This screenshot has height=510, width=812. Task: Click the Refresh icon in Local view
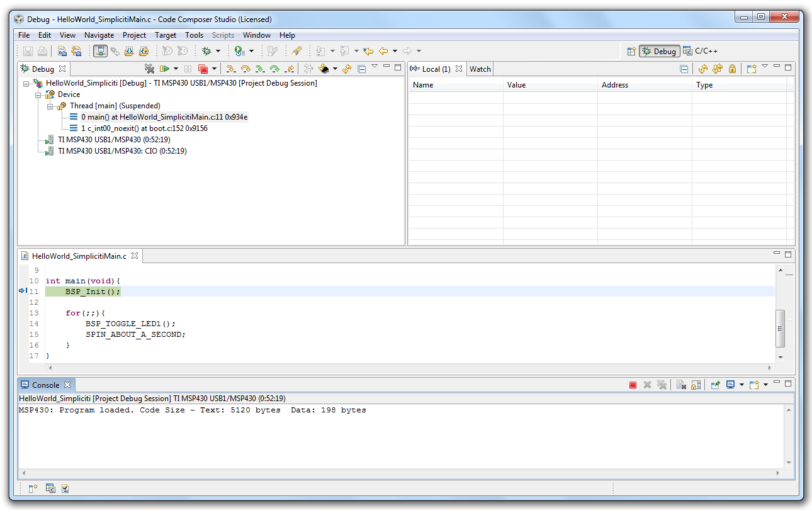[x=703, y=69]
